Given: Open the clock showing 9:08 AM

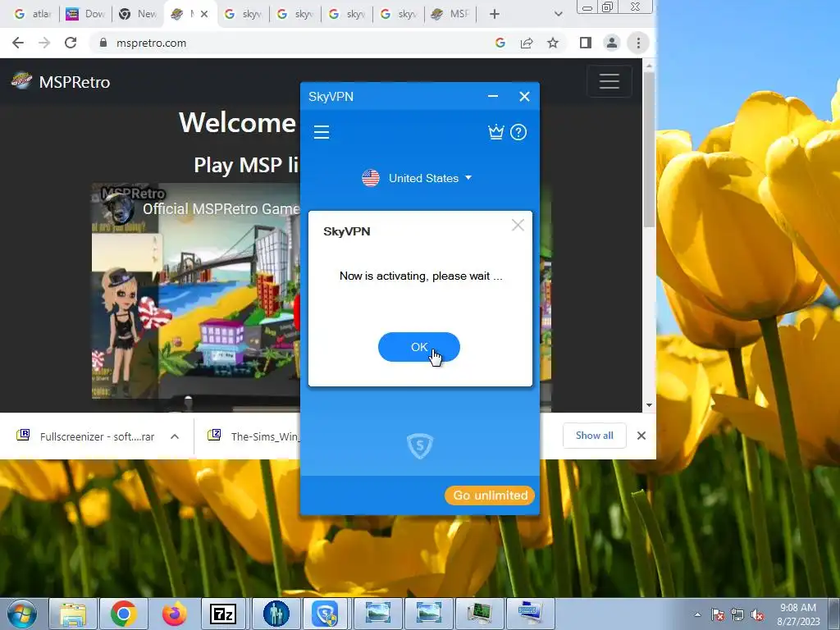Looking at the screenshot, I should (798, 614).
